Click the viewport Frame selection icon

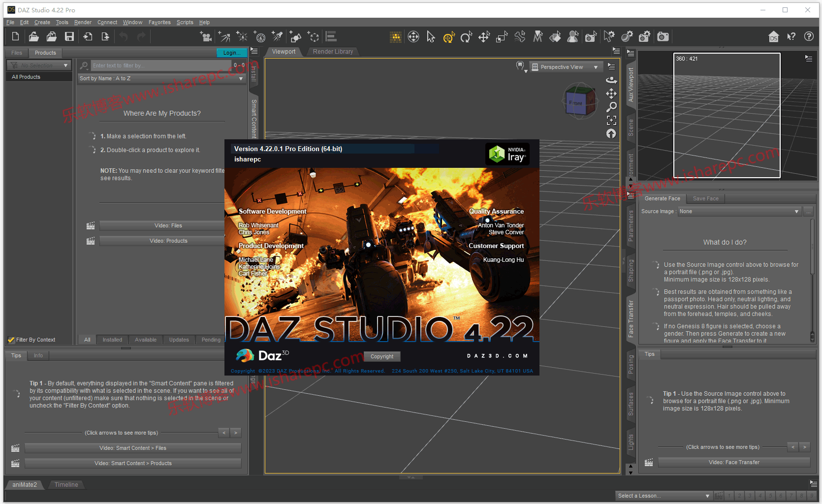coord(611,120)
